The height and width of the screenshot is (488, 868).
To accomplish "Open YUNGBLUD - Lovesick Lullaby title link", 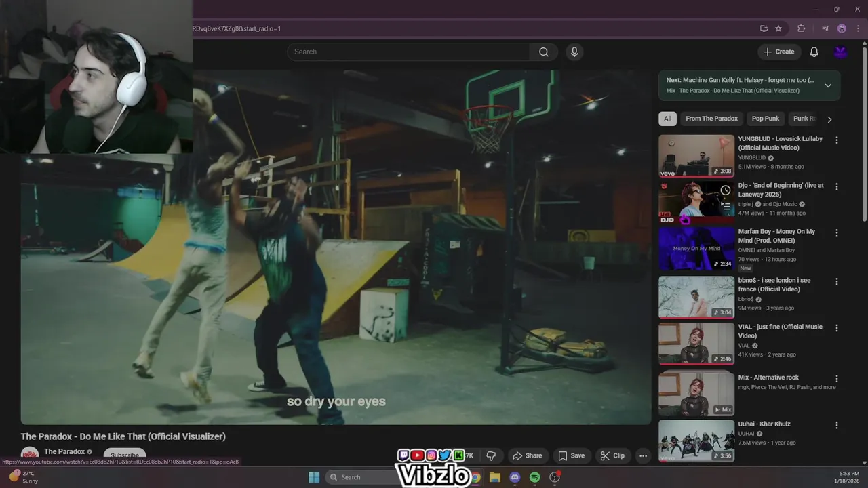I will point(781,143).
